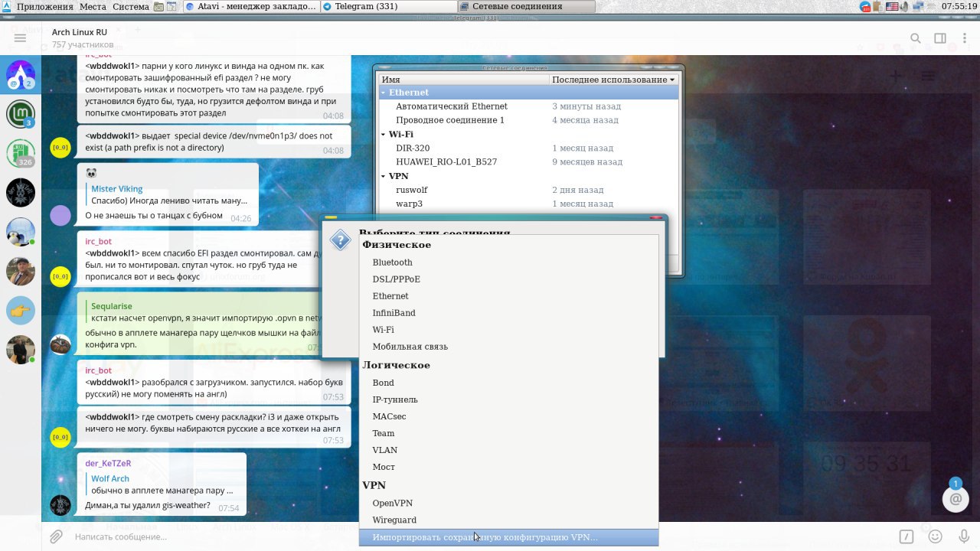Switch to Atavi browser taskbar window
Screen dimensions: 980x551
click(250, 6)
